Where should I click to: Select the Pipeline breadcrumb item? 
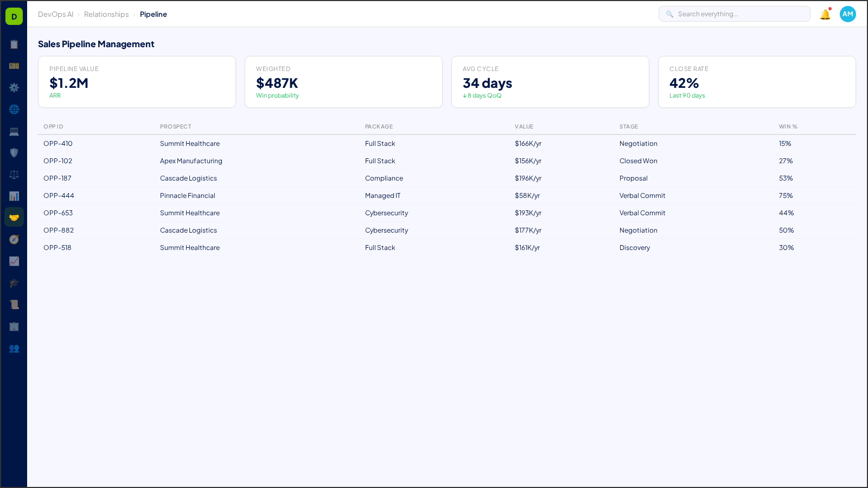(154, 14)
